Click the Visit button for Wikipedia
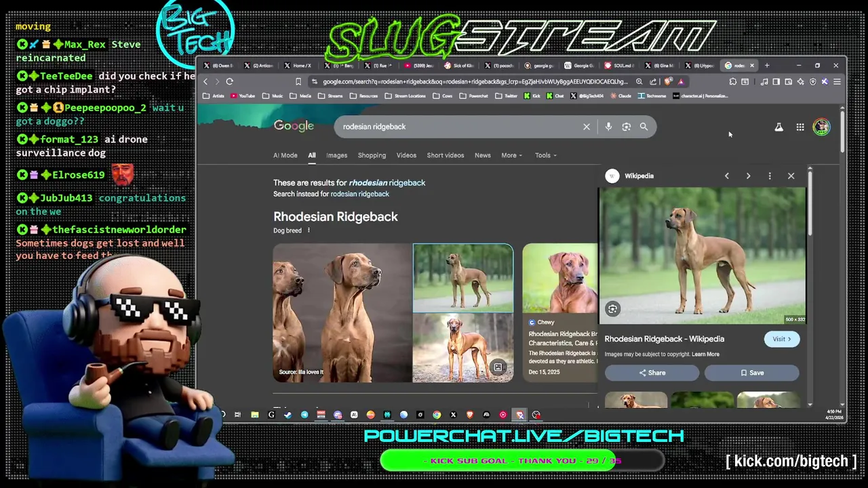Image resolution: width=868 pixels, height=488 pixels. coord(782,339)
